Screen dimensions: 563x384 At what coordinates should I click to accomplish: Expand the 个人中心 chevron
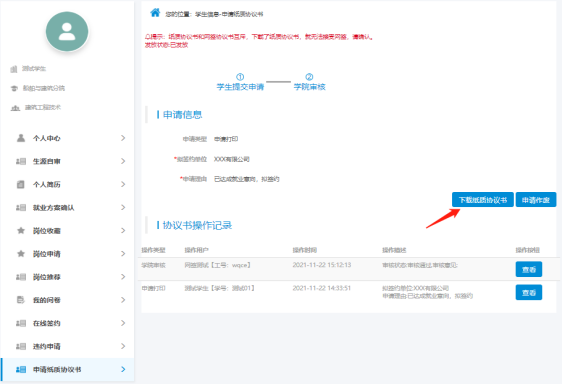click(123, 138)
